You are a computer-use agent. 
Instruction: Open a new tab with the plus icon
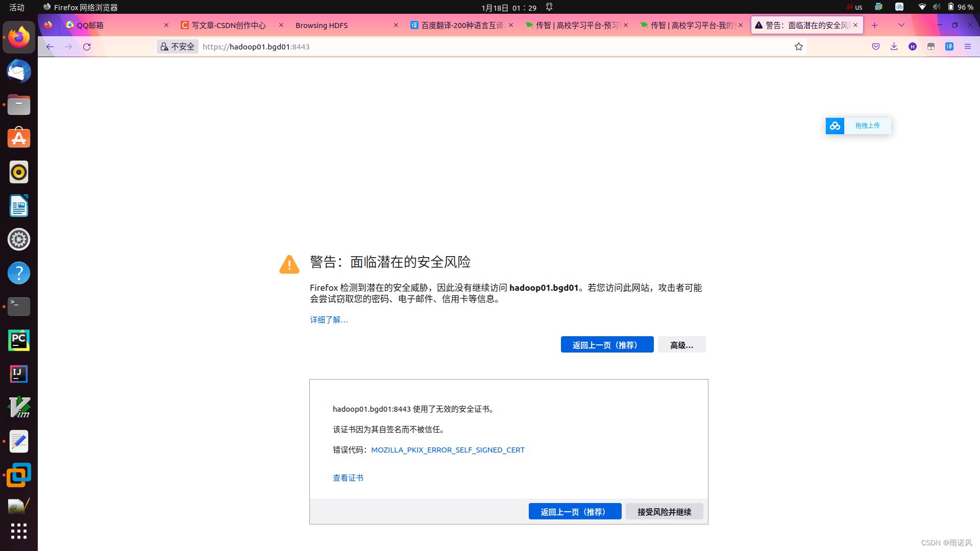874,26
